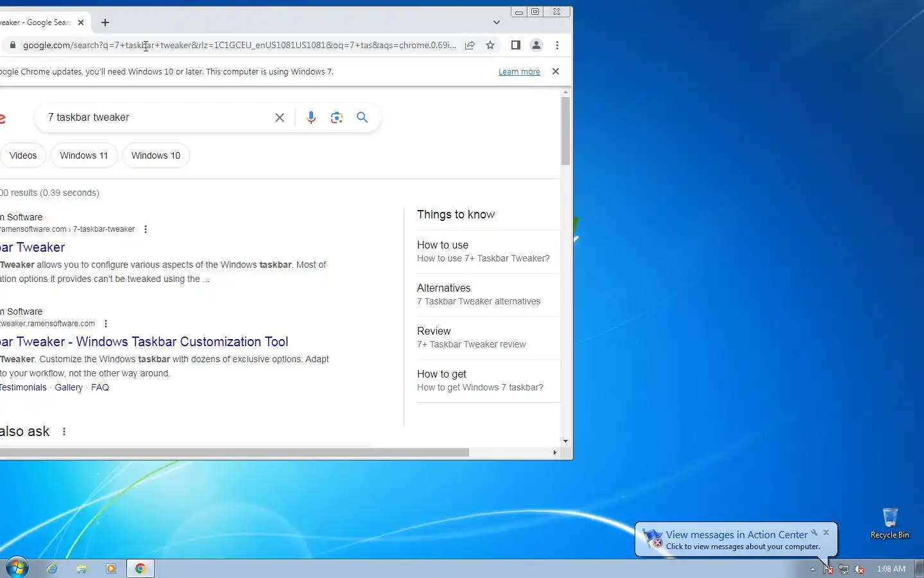Click the google.com URL in address bar

[239, 45]
